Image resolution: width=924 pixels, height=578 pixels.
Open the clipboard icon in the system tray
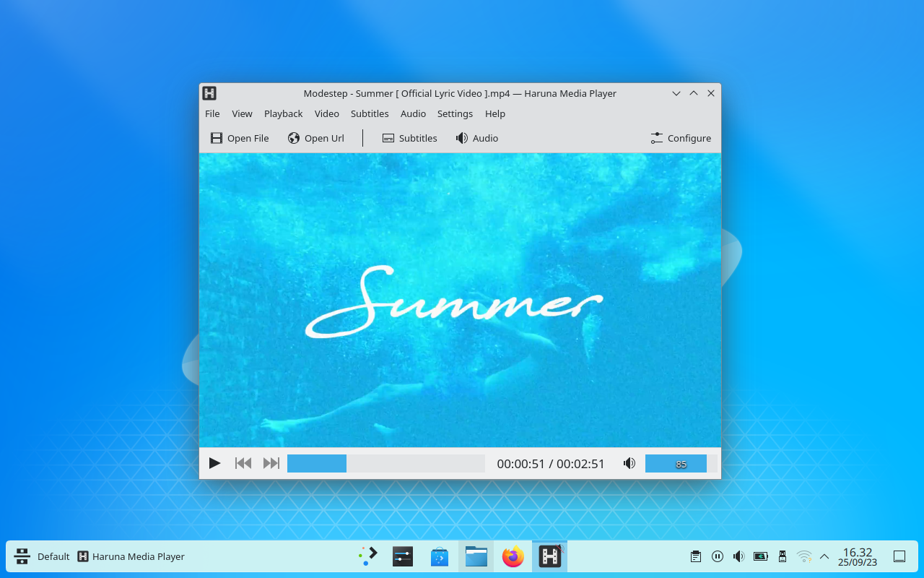click(695, 556)
